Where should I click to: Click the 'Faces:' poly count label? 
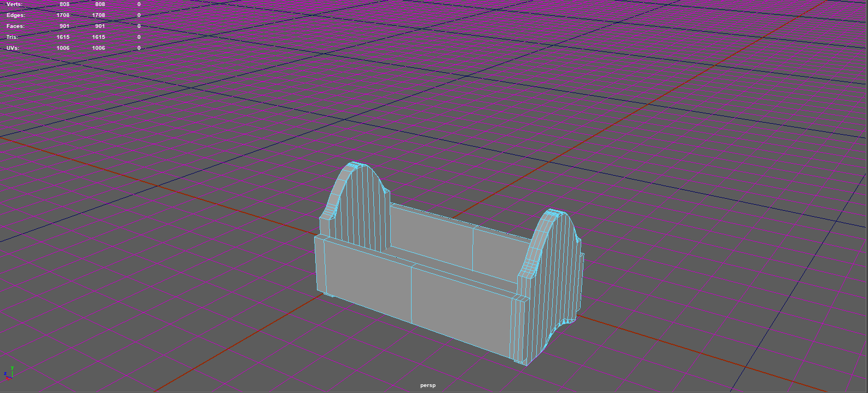tap(15, 26)
